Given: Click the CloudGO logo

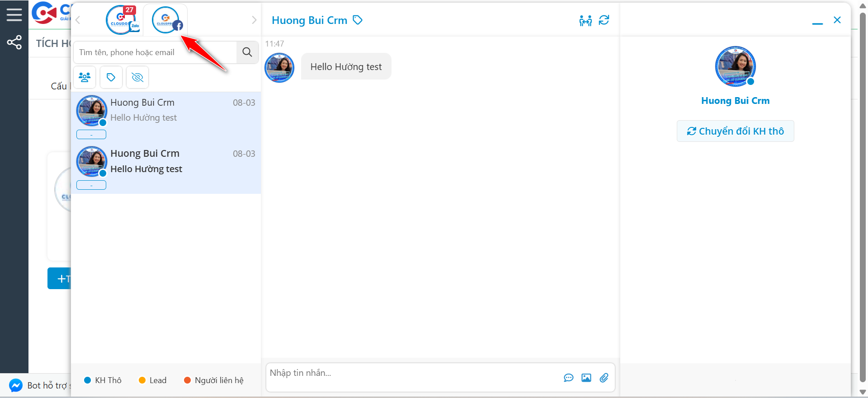Looking at the screenshot, I should 51,14.
